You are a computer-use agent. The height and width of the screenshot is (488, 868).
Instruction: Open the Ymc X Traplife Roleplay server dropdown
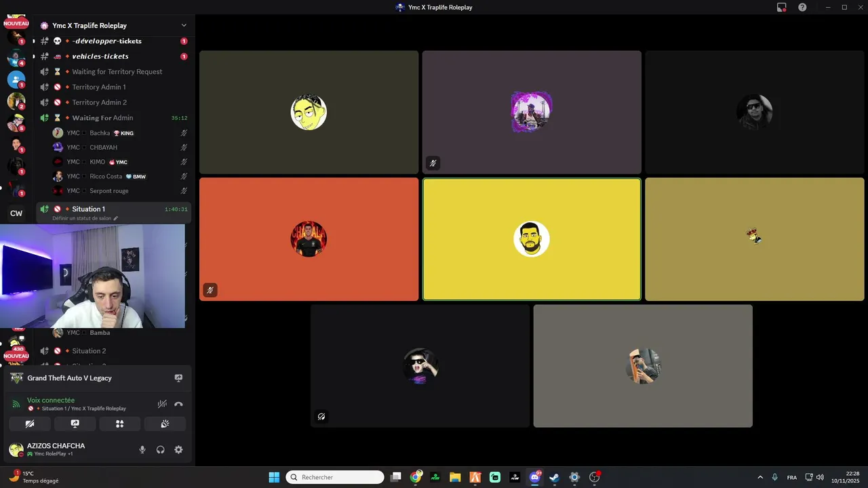(x=184, y=25)
